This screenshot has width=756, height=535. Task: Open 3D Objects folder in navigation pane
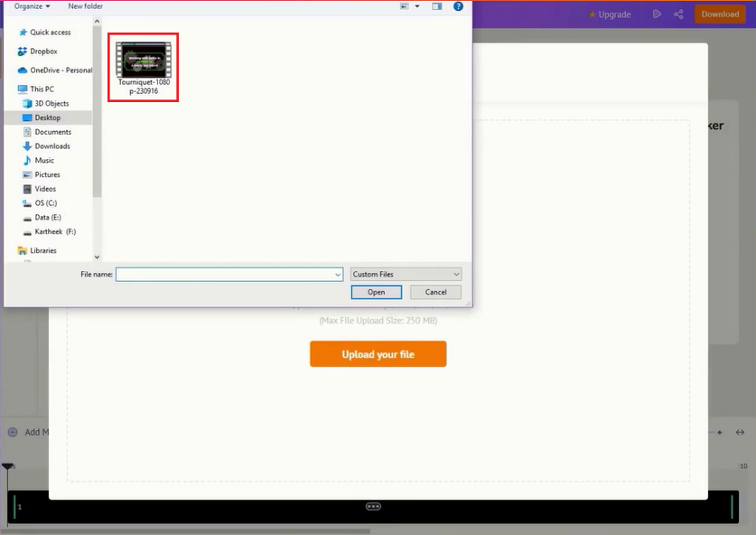tap(51, 104)
